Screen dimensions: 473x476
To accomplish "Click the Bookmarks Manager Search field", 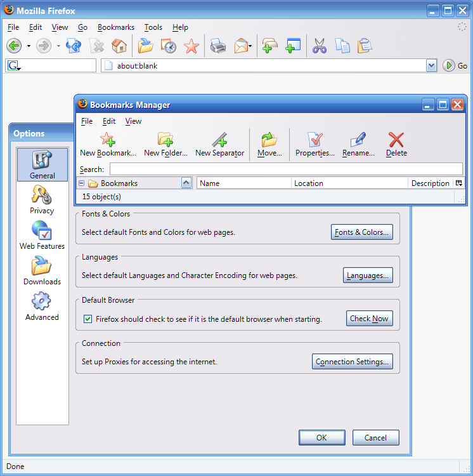I will (286, 169).
